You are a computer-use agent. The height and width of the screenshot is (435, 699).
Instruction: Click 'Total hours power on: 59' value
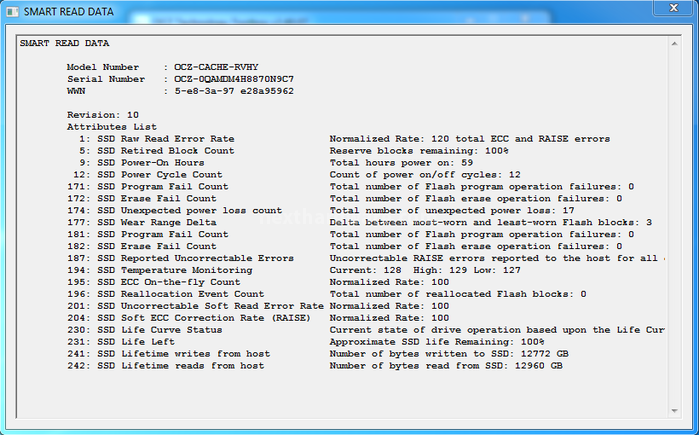pos(401,163)
